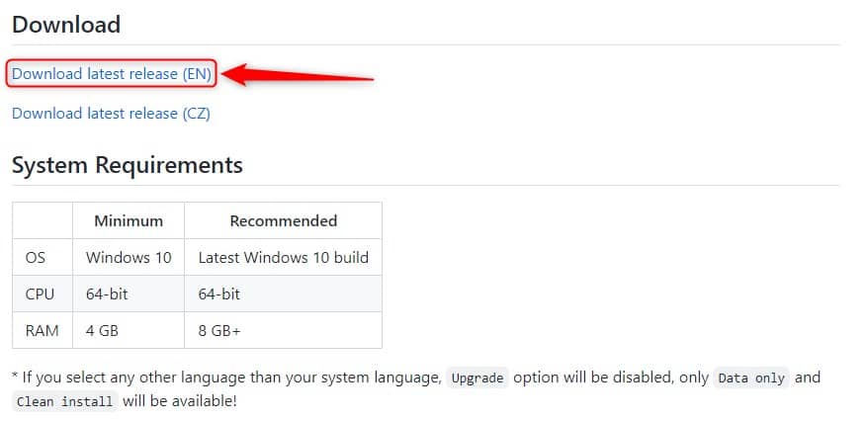Image resolution: width=868 pixels, height=421 pixels.
Task: Select the Recommended column header
Action: (x=283, y=220)
